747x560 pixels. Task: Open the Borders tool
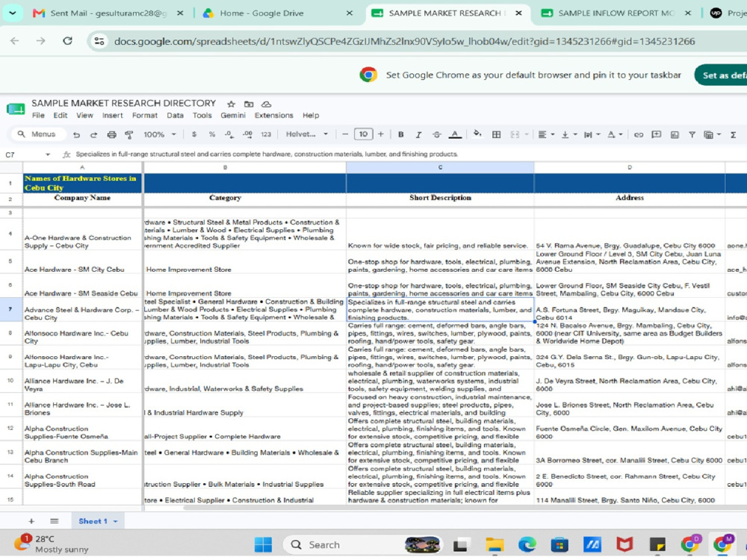coord(497,134)
